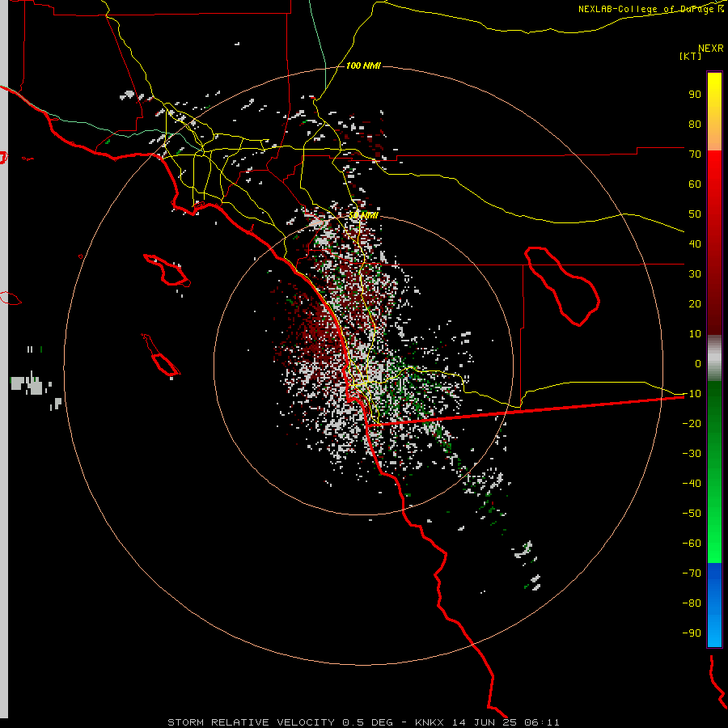Pick the yellow segment of the color bar

714,112
